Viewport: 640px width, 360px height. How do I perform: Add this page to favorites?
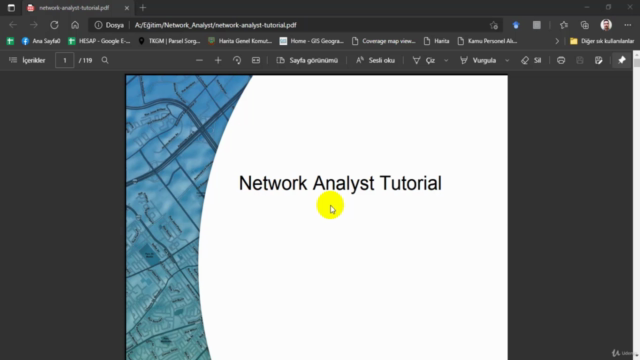(x=494, y=25)
